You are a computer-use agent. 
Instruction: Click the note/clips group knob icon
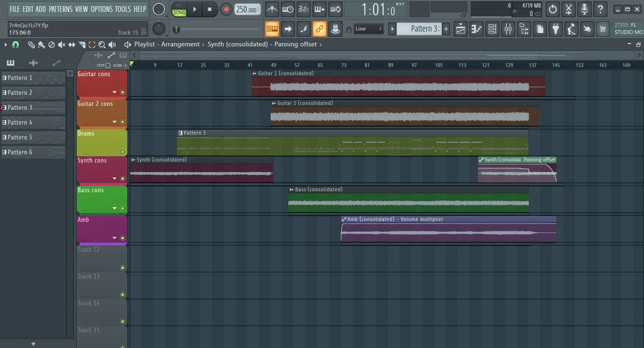335,29
